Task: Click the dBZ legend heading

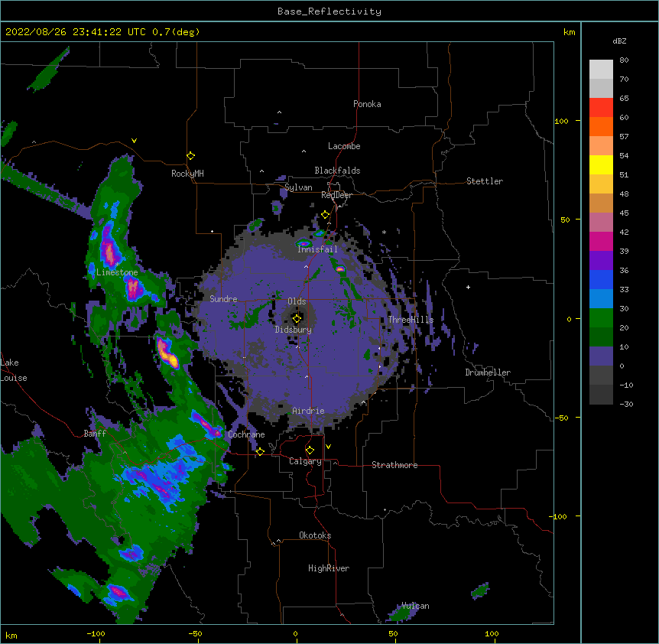Action: [x=619, y=41]
